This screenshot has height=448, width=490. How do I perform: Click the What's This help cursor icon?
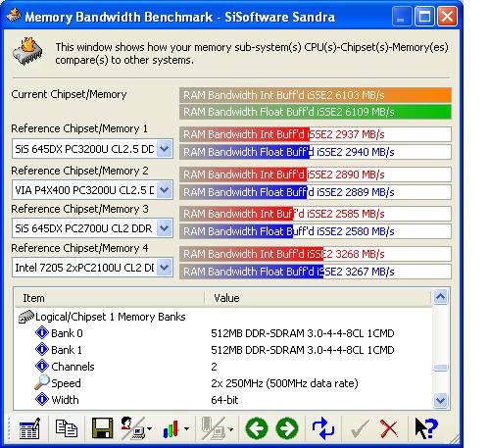426,428
